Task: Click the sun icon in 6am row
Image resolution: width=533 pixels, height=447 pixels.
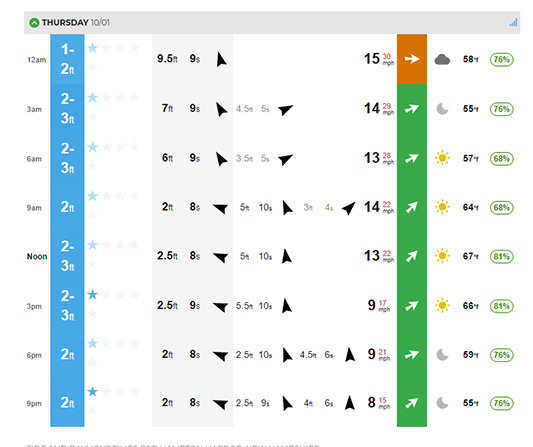Action: [x=442, y=158]
